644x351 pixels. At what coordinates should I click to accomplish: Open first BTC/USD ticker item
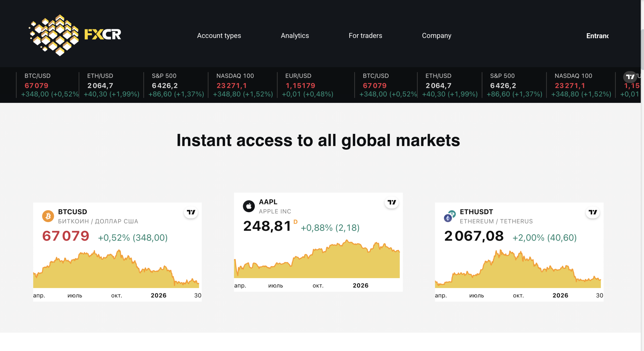48,85
